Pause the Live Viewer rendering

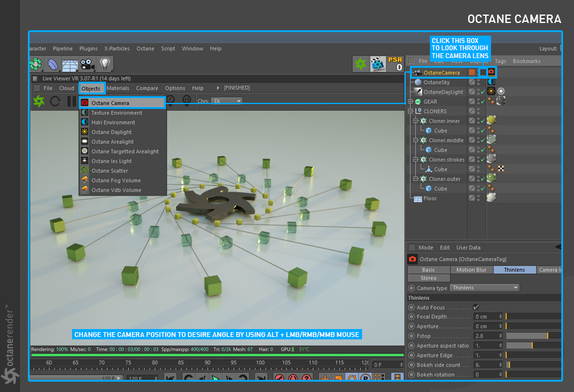[x=71, y=101]
